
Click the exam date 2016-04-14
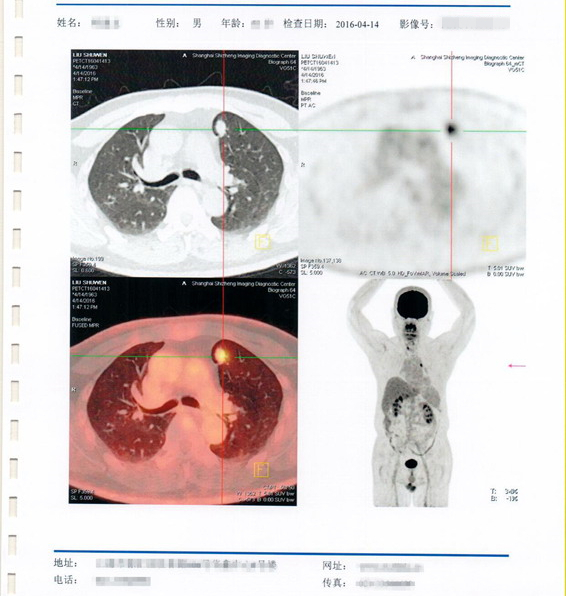coord(357,24)
